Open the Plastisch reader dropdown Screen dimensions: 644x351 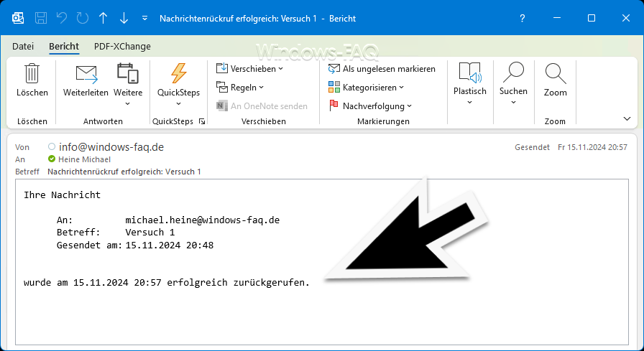(x=470, y=84)
